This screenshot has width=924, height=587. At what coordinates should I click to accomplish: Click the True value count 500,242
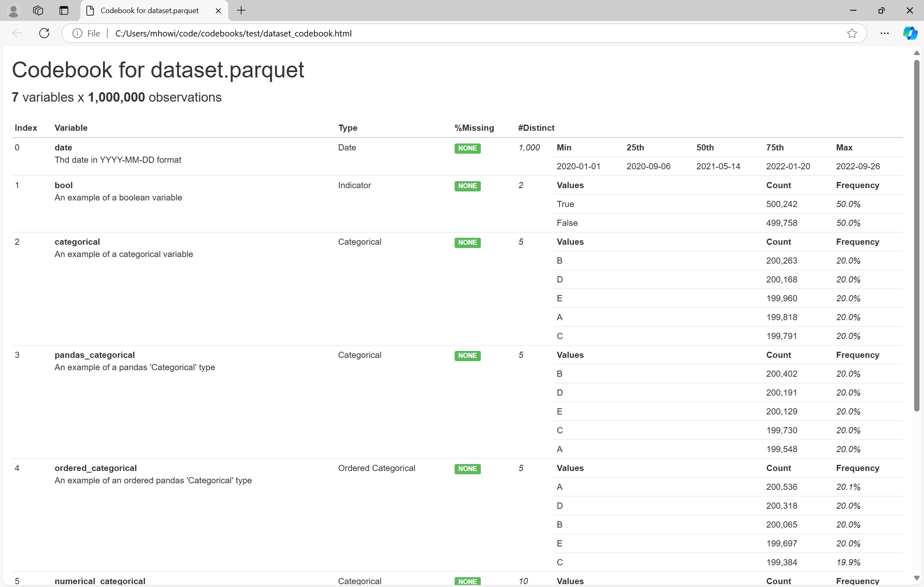[x=781, y=204]
